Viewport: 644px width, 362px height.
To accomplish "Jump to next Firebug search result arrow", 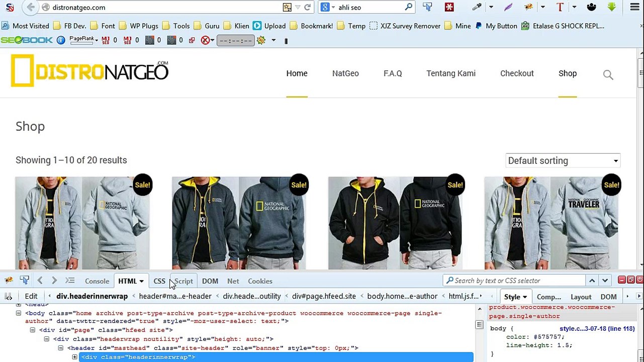I will click(x=605, y=281).
